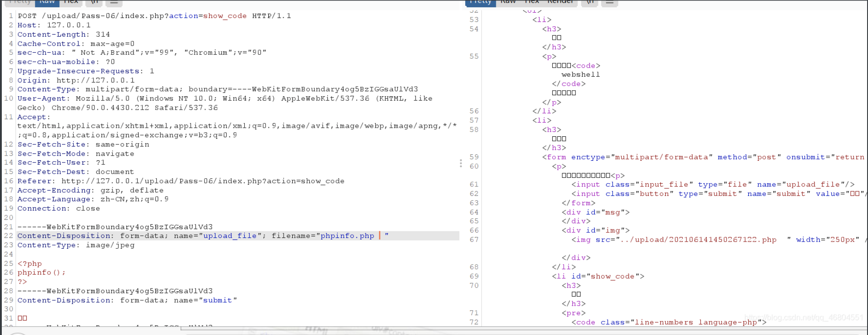Click the POST /upload/Pass-06/index.php request line
This screenshot has height=335, width=868.
coord(154,16)
